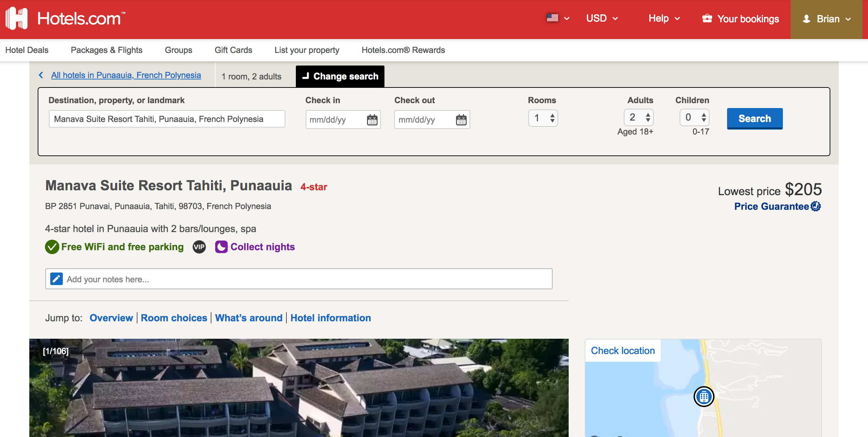Click the Price Guarantee badge icon
This screenshot has height=437, width=868.
tap(816, 206)
